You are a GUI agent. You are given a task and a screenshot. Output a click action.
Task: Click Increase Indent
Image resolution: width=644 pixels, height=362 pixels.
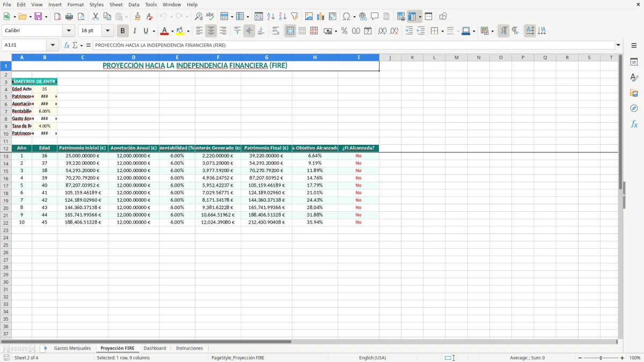(409, 31)
